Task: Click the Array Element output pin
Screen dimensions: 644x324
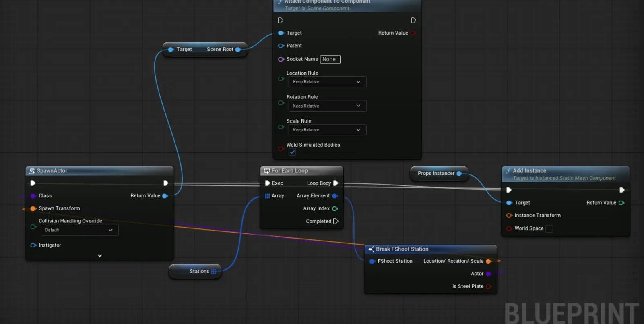Action: 335,196
